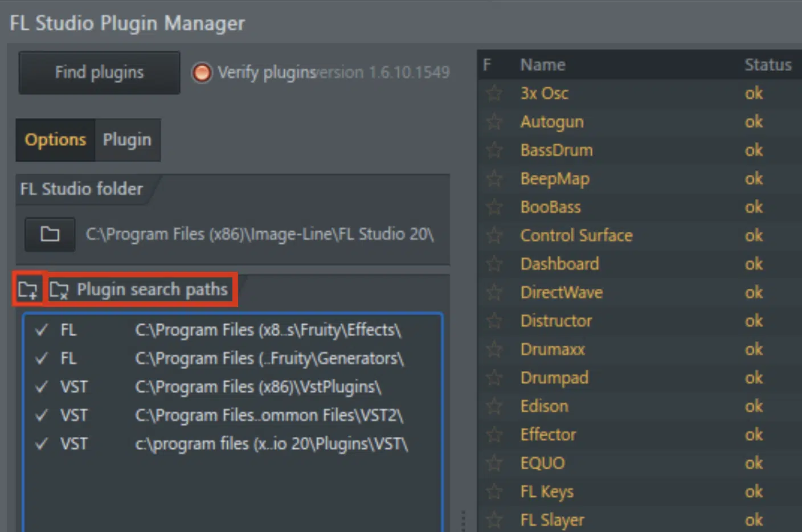Select BeepMap in the plugin list
The height and width of the screenshot is (532, 802).
click(x=555, y=179)
